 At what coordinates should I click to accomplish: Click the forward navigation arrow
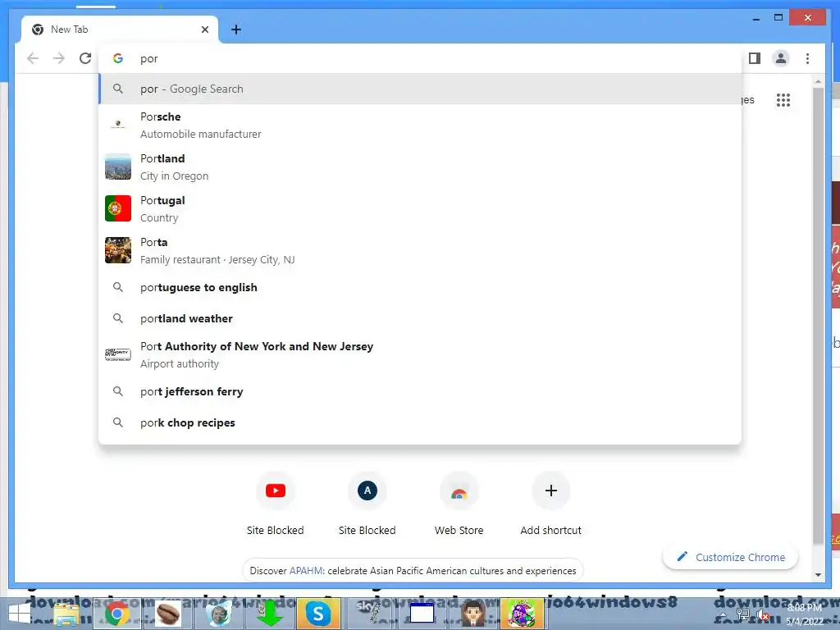pyautogui.click(x=59, y=58)
